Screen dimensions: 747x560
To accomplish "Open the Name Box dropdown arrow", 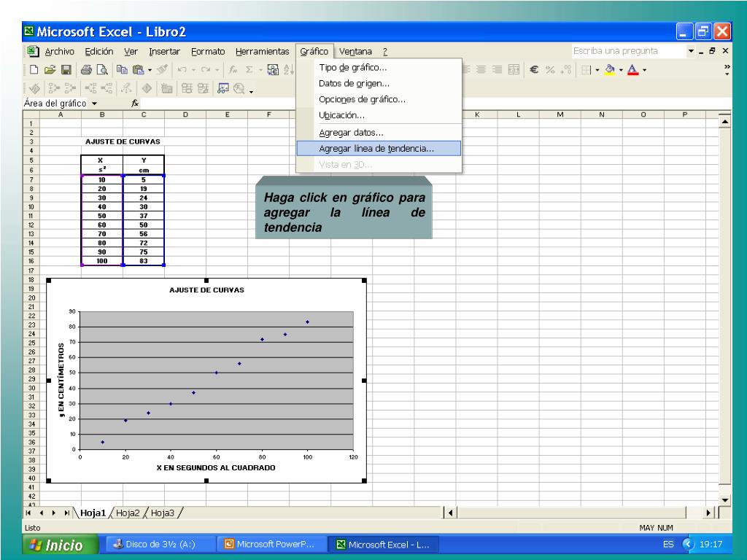I will coord(94,104).
